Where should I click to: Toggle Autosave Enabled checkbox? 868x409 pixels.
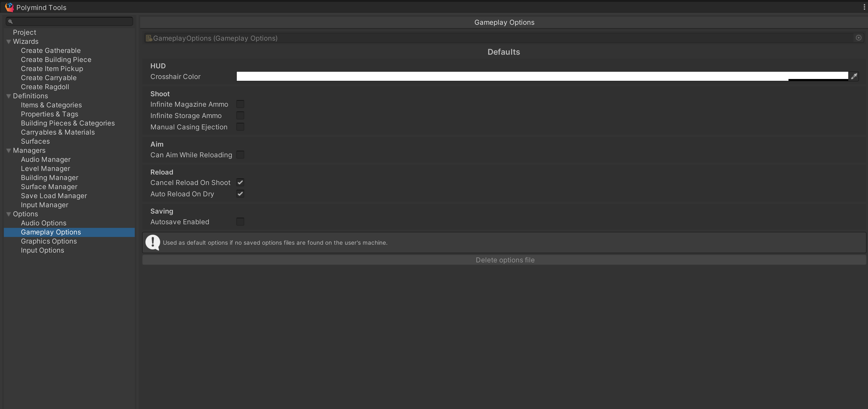[240, 222]
